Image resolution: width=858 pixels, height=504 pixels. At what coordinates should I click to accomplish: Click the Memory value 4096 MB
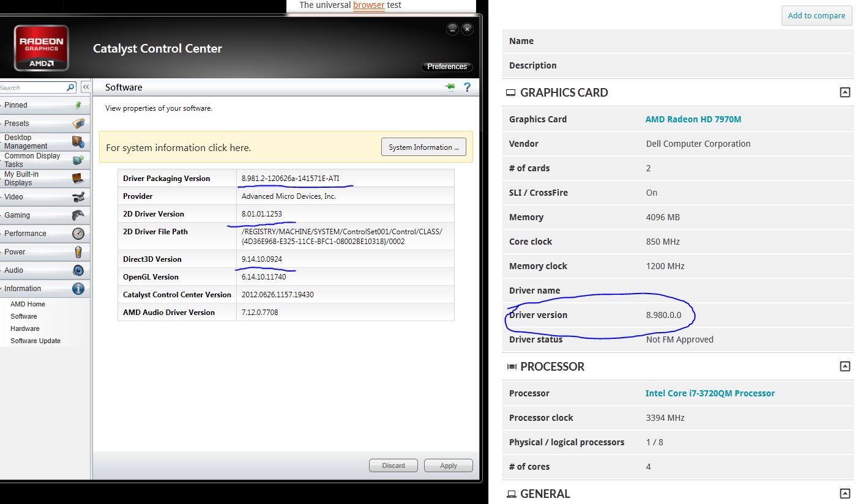(663, 217)
